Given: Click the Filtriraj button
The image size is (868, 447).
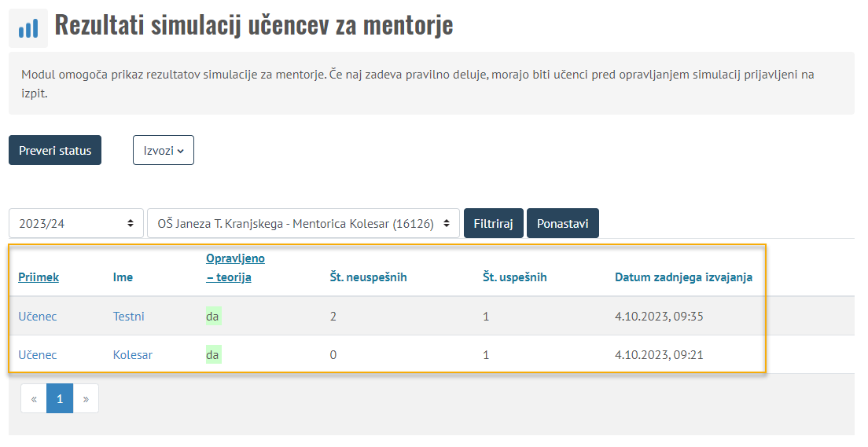Looking at the screenshot, I should tap(493, 223).
